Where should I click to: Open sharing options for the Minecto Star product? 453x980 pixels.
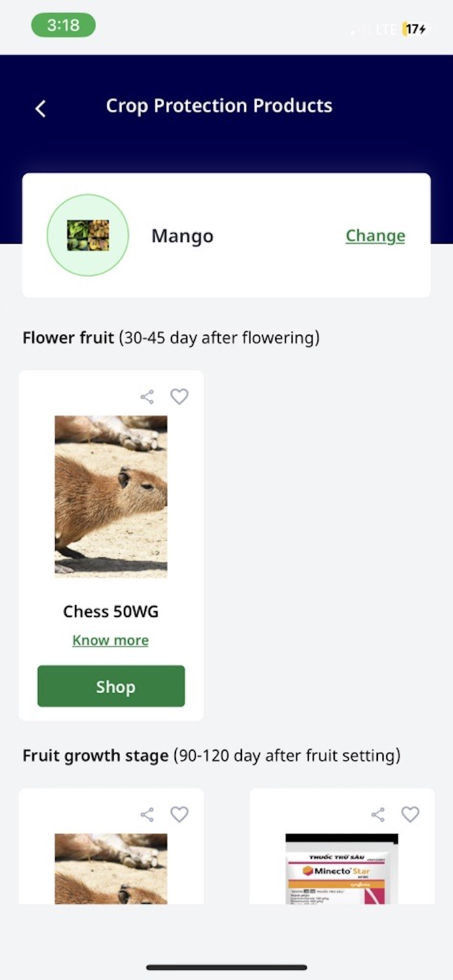coord(378,814)
